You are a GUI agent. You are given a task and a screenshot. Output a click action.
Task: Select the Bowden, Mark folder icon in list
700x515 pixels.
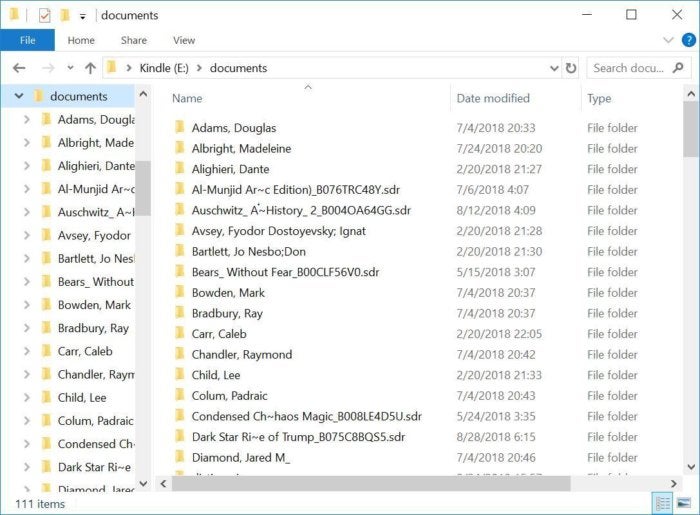[180, 292]
